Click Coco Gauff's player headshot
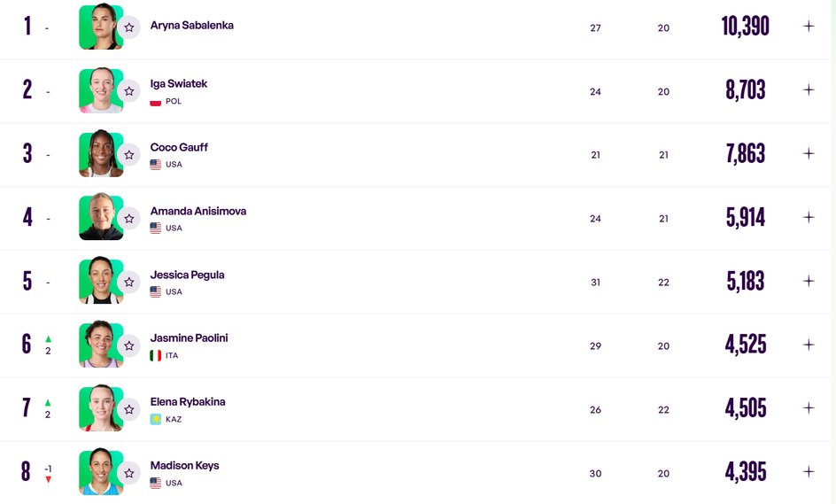 [100, 153]
